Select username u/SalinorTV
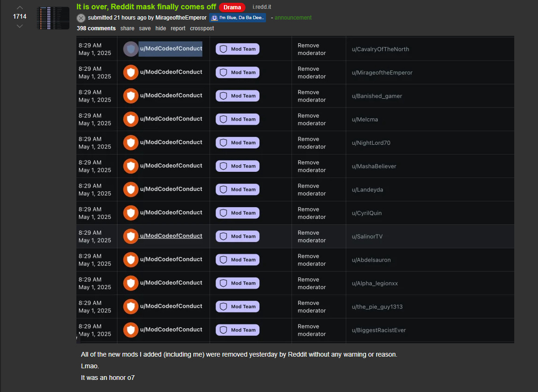This screenshot has width=538, height=392. pyautogui.click(x=367, y=237)
